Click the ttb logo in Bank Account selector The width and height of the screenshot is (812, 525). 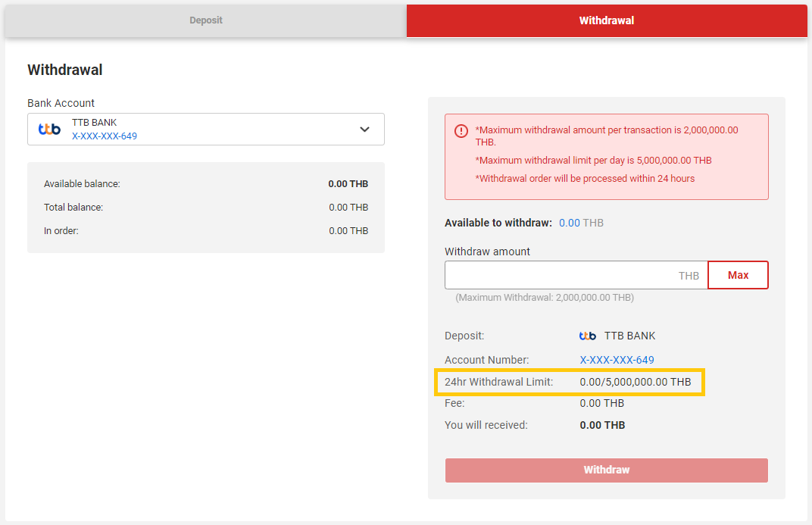(50, 129)
